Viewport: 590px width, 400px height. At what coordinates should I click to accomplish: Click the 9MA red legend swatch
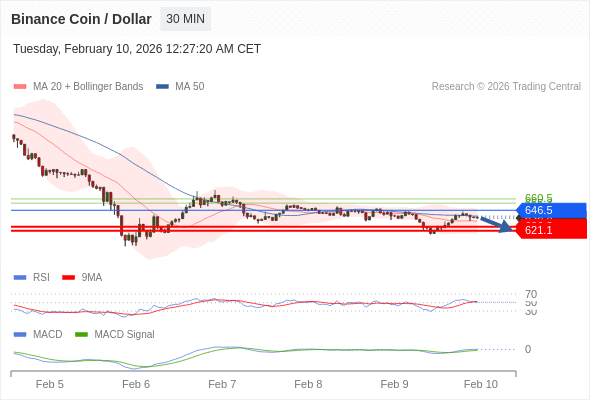point(68,278)
